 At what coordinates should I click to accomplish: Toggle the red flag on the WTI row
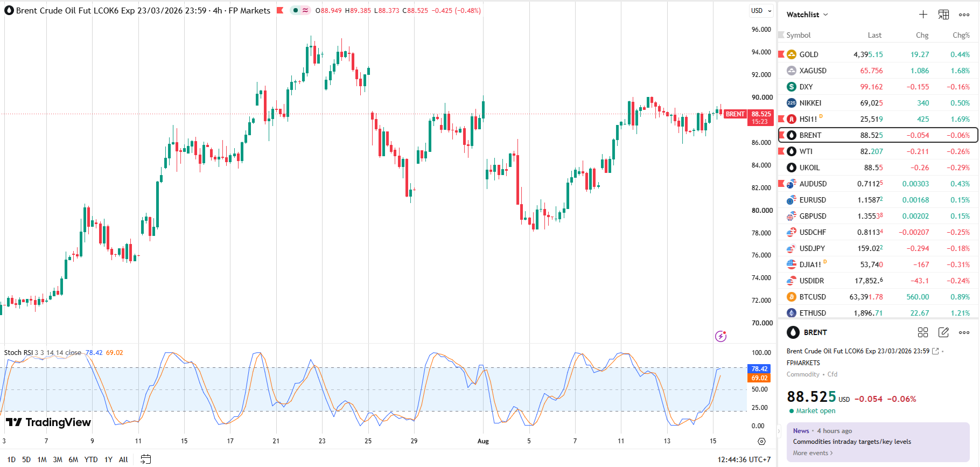click(x=781, y=151)
